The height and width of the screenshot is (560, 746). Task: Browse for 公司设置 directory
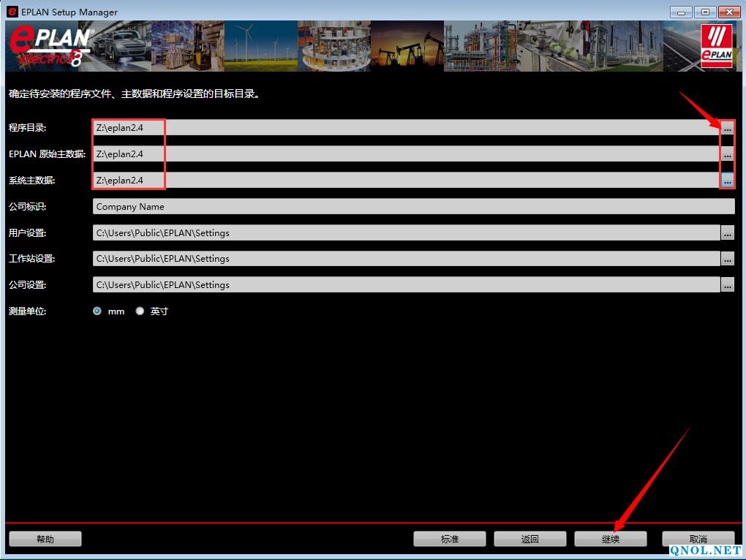(x=727, y=285)
